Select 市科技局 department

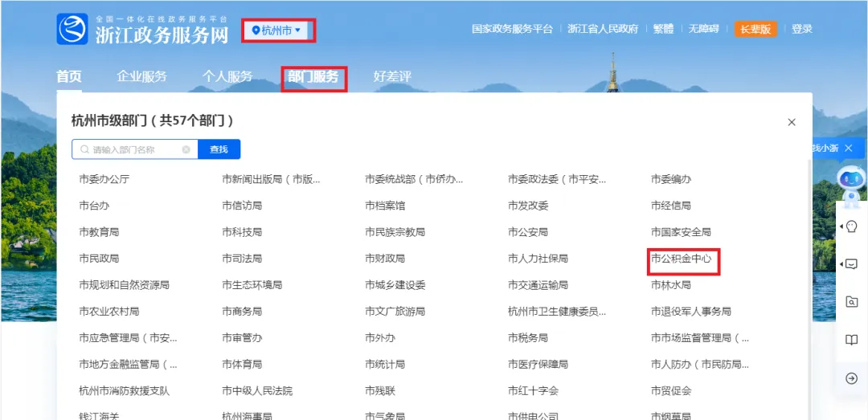[x=242, y=232]
